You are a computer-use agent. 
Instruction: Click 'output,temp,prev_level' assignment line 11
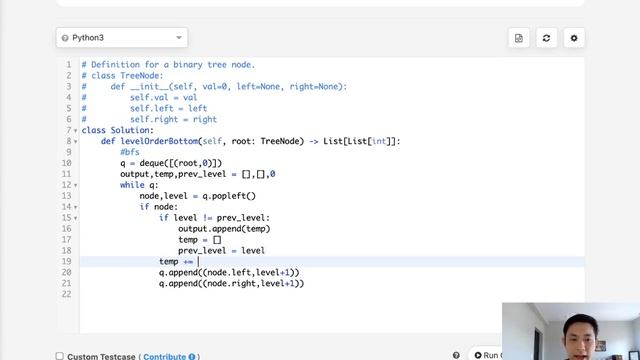pyautogui.click(x=198, y=174)
